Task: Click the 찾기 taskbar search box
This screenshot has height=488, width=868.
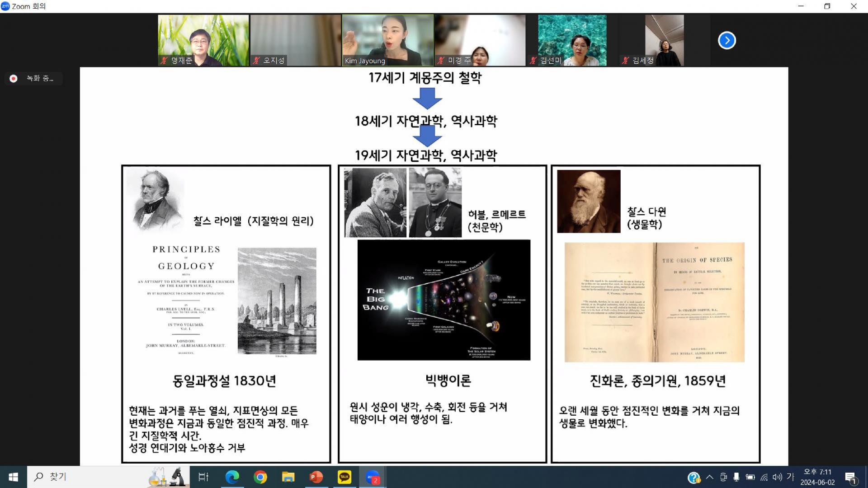Action: [x=90, y=477]
